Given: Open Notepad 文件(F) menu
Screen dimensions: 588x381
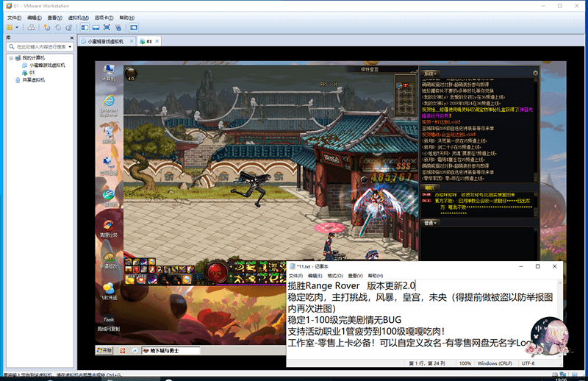Looking at the screenshot, I should click(296, 276).
